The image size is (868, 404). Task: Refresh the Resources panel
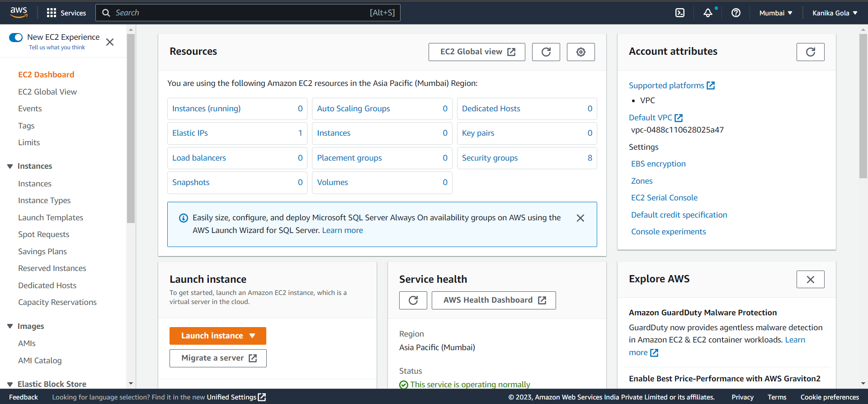546,52
